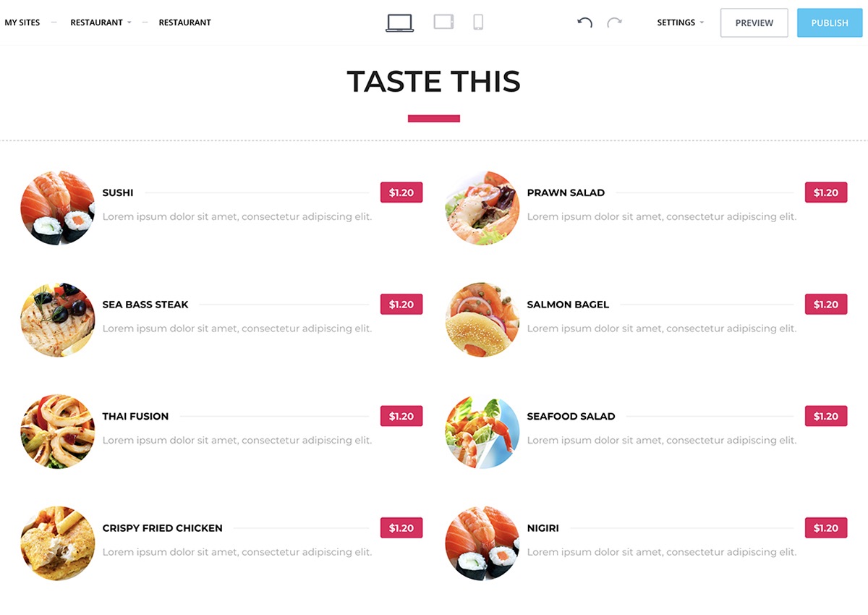The image size is (868, 615).
Task: Open the Restaurant page breadcrumb
Action: [x=184, y=22]
